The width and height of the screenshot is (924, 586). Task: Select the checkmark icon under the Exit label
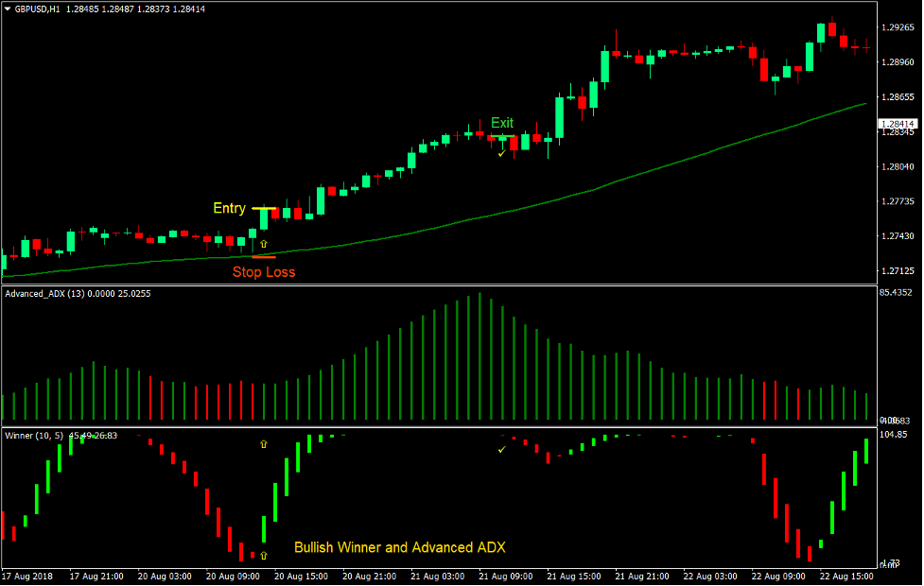click(502, 151)
